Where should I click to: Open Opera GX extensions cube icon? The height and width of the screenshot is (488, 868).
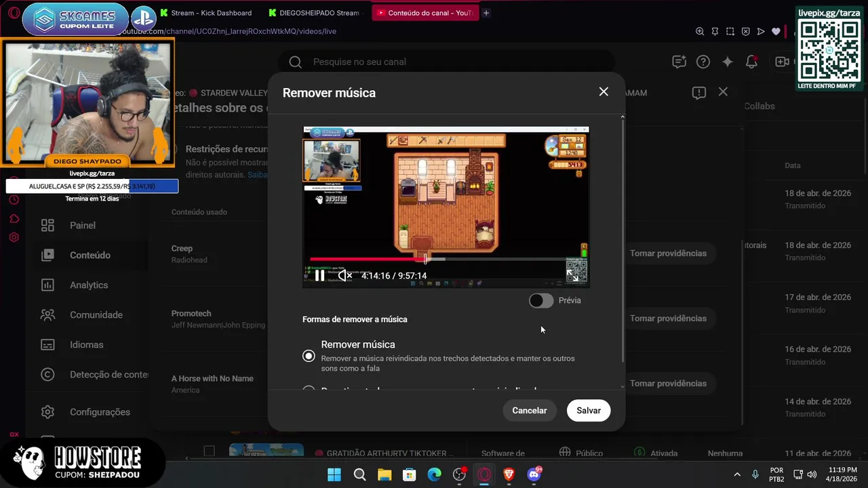pos(14,218)
